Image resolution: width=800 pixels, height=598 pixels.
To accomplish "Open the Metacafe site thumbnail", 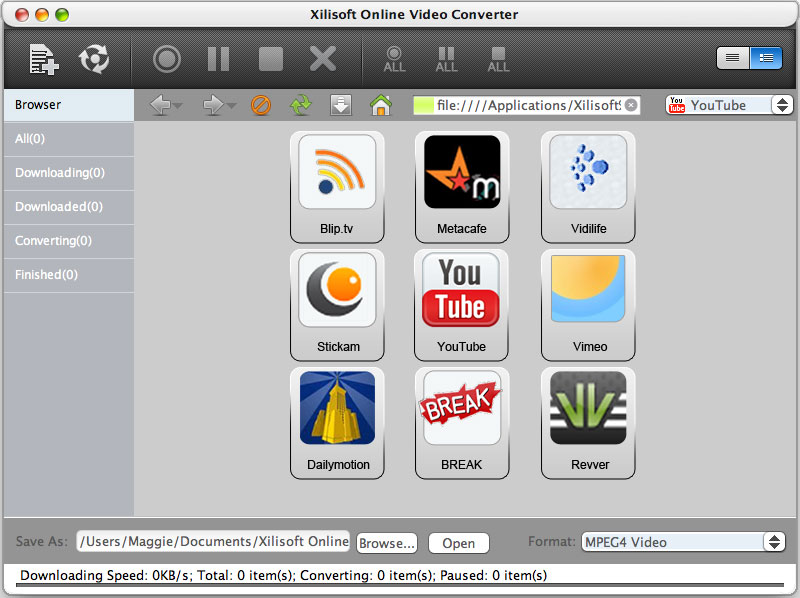I will 461,186.
